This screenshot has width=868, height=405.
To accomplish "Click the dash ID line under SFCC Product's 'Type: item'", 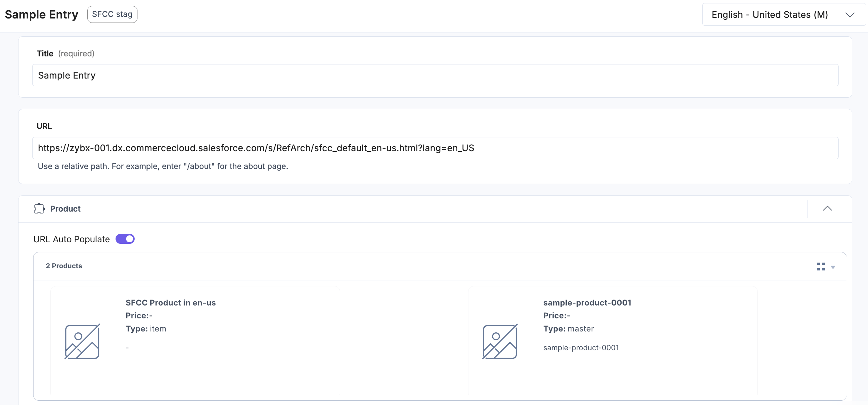I will pos(127,348).
